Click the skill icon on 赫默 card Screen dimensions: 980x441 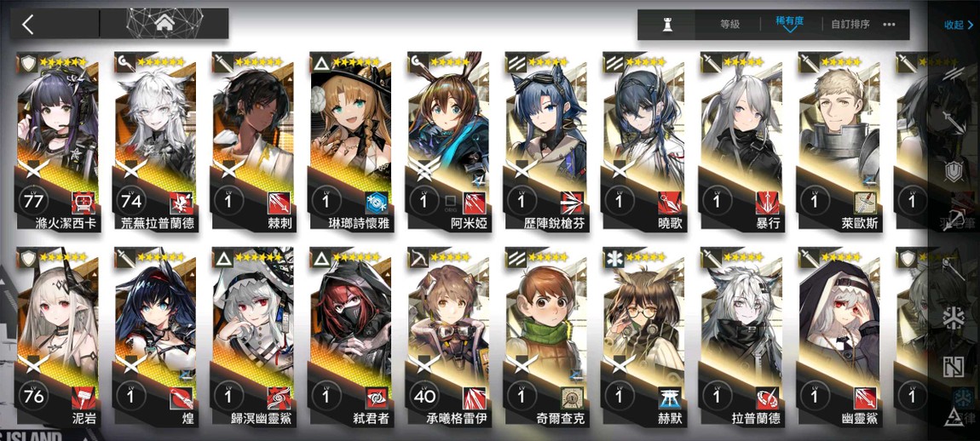(x=669, y=398)
